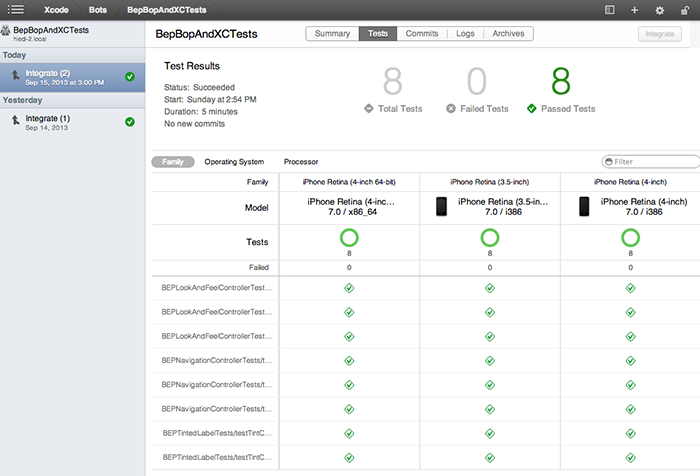Group results by Operating System
Viewport: 700px width, 476px height.
coord(234,162)
